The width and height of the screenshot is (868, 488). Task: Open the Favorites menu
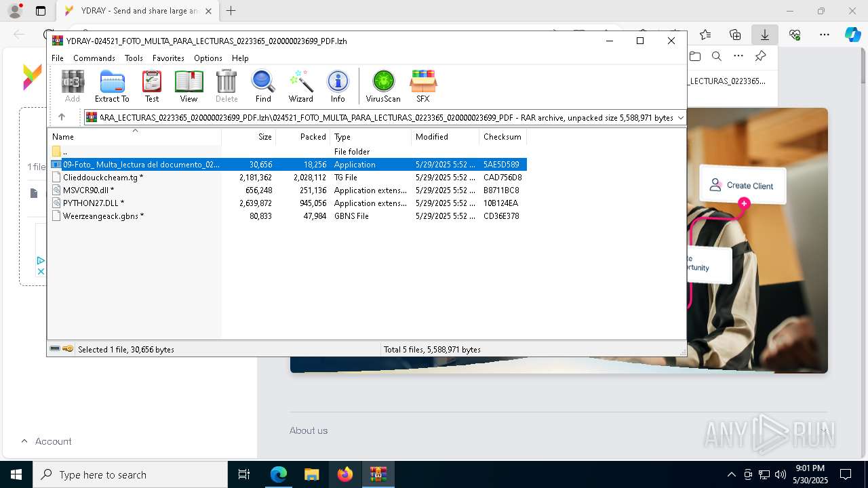tap(168, 58)
